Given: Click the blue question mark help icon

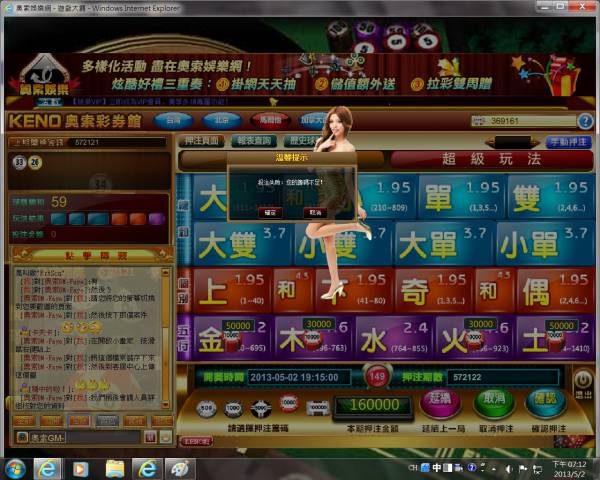Looking at the screenshot, I should 585,122.
